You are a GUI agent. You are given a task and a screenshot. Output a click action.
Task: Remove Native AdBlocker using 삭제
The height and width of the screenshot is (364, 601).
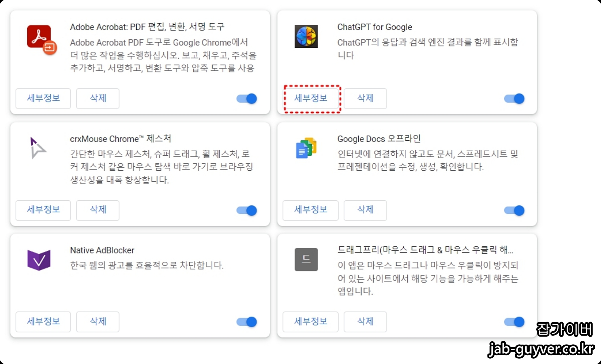pyautogui.click(x=98, y=322)
